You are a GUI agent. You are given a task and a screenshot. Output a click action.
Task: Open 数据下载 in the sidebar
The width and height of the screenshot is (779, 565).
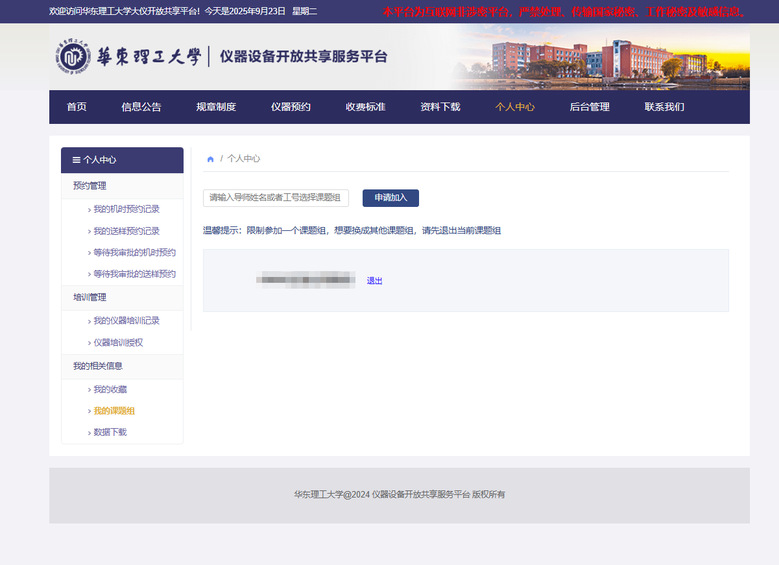[110, 432]
